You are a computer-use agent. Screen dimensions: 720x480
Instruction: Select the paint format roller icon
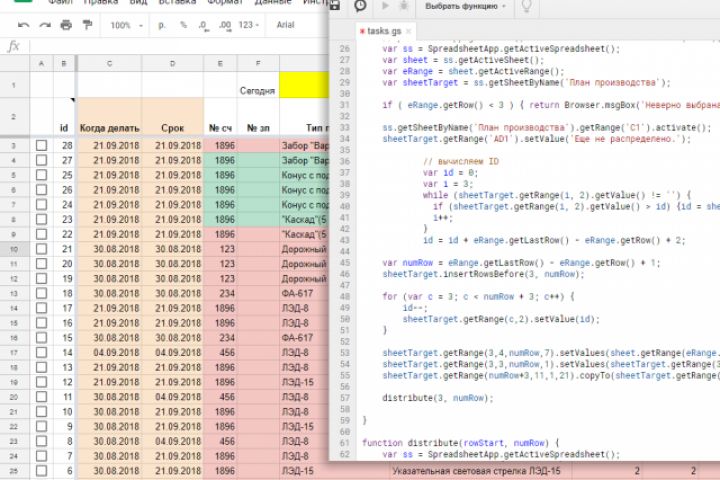(87, 24)
